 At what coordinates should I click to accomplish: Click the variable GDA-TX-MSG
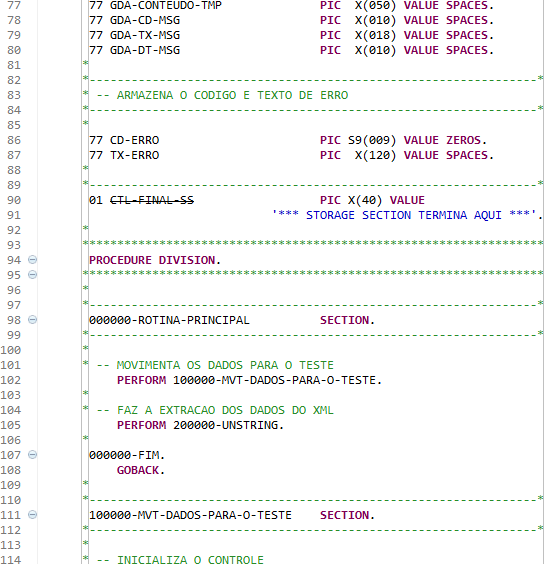(145, 35)
